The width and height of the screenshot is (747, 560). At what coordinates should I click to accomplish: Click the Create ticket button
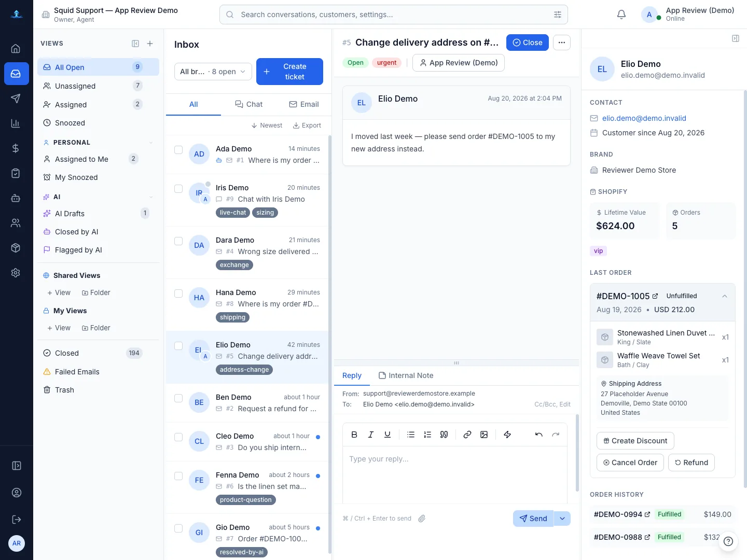pos(289,72)
